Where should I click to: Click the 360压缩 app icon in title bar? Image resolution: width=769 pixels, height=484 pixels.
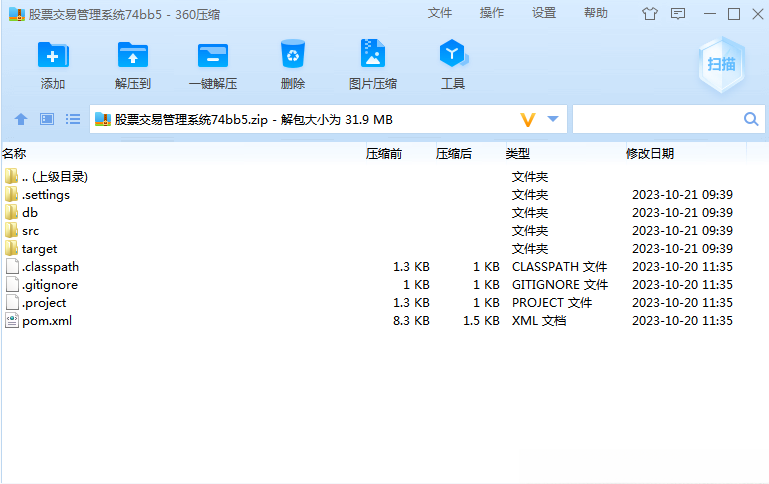tap(17, 14)
